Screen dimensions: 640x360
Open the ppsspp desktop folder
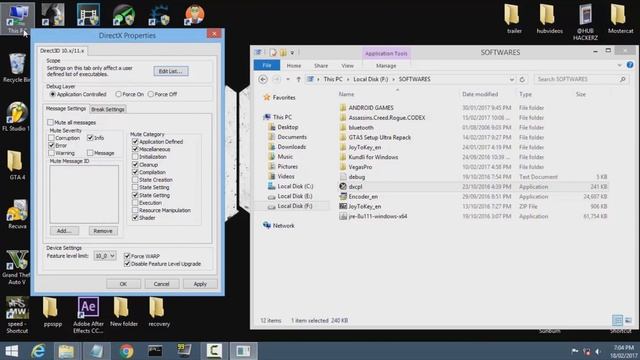tap(52, 312)
